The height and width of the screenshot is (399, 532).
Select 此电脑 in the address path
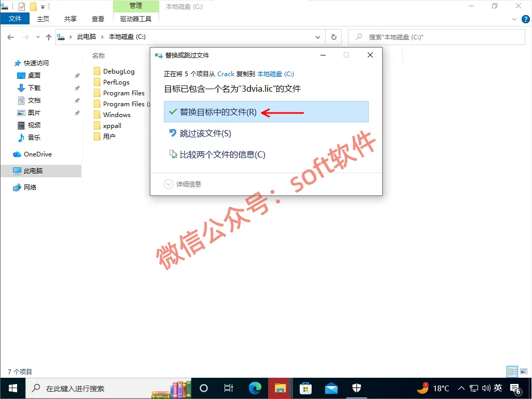point(87,37)
